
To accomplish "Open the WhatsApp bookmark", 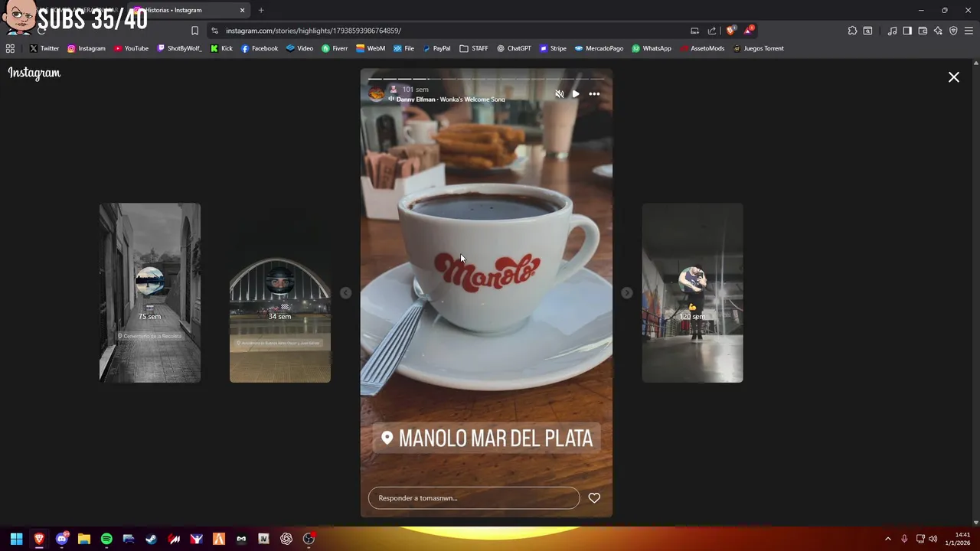I will point(652,48).
